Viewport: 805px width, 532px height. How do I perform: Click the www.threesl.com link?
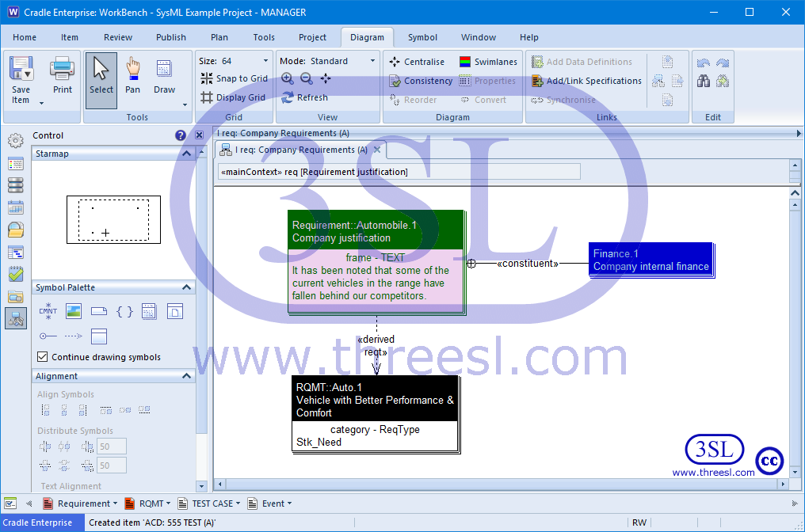713,473
